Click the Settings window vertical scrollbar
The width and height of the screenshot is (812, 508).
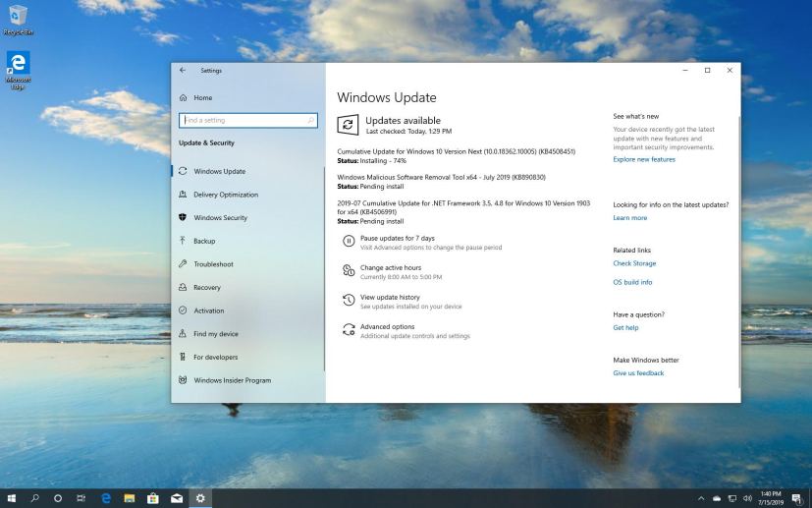tap(738, 252)
